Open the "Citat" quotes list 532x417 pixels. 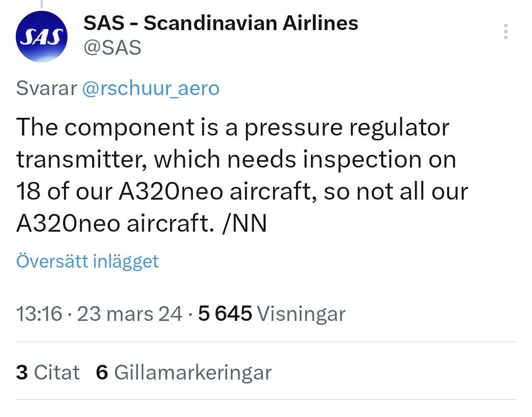(57, 372)
